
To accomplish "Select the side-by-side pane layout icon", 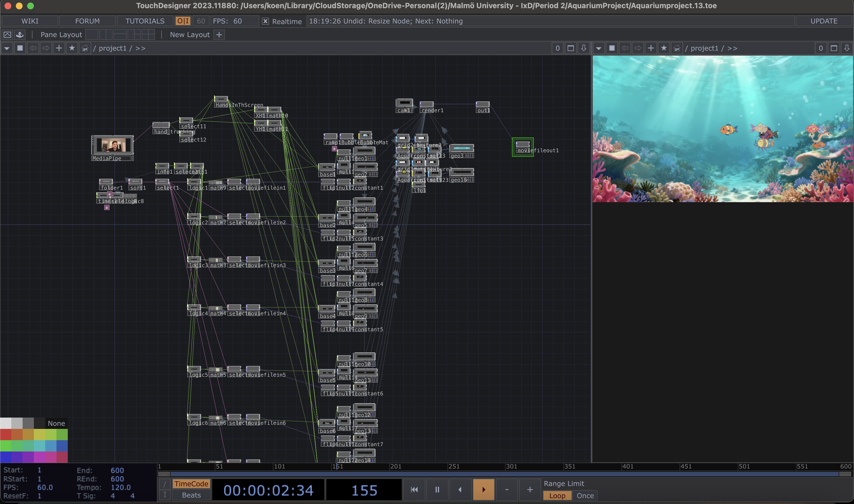I will pos(106,35).
